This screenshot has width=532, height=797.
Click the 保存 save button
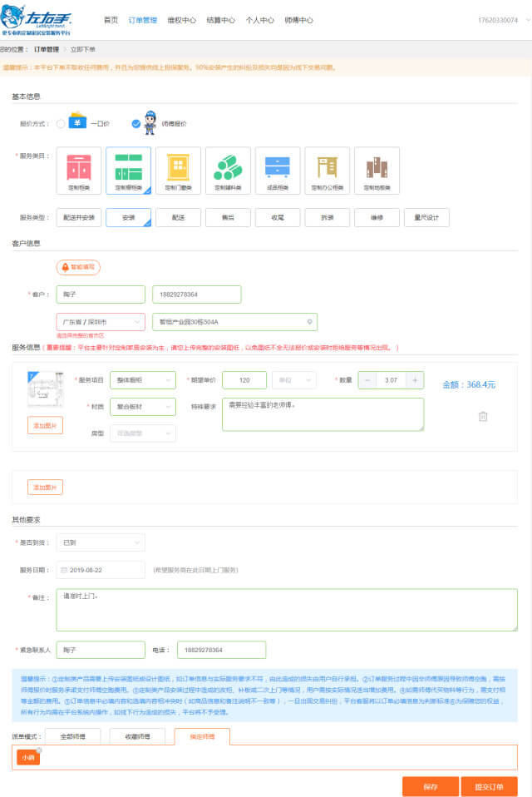[x=430, y=786]
